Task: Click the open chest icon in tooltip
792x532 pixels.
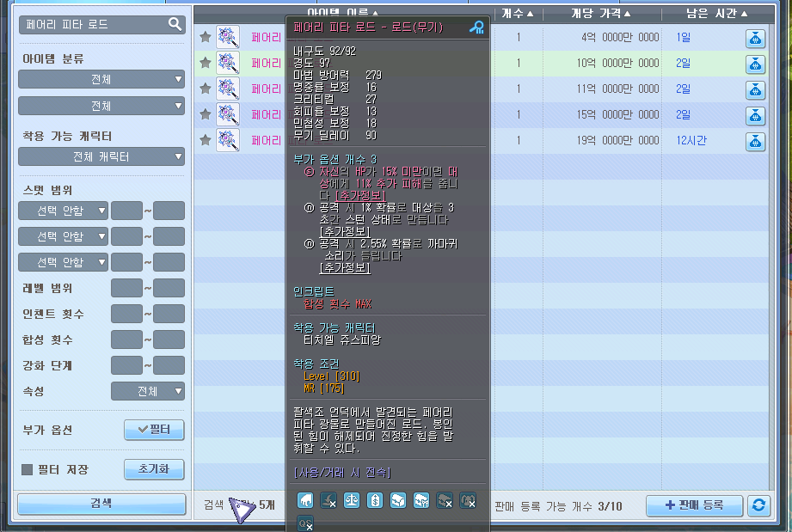Action: point(398,500)
